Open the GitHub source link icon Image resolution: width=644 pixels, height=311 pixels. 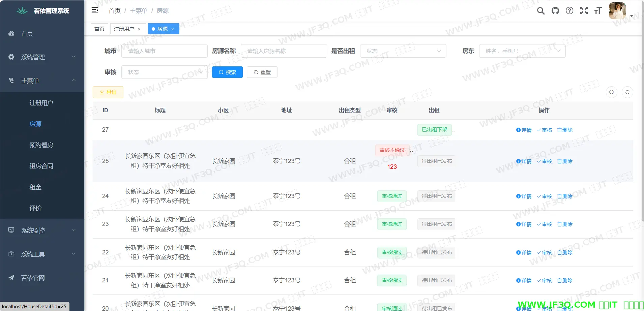point(555,11)
